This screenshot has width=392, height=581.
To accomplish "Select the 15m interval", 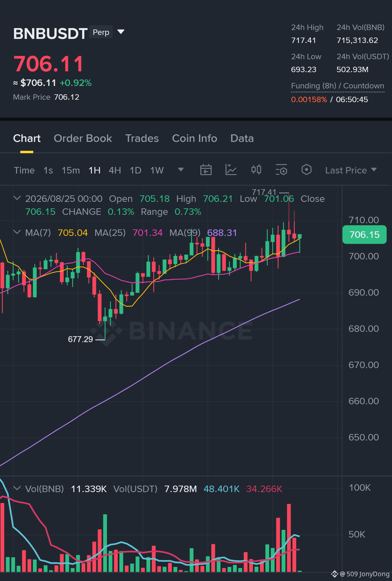I will tap(71, 170).
